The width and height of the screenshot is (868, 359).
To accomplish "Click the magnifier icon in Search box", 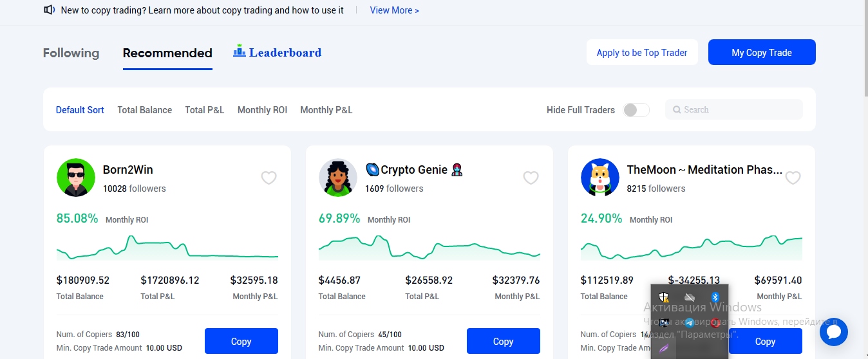I will [677, 110].
